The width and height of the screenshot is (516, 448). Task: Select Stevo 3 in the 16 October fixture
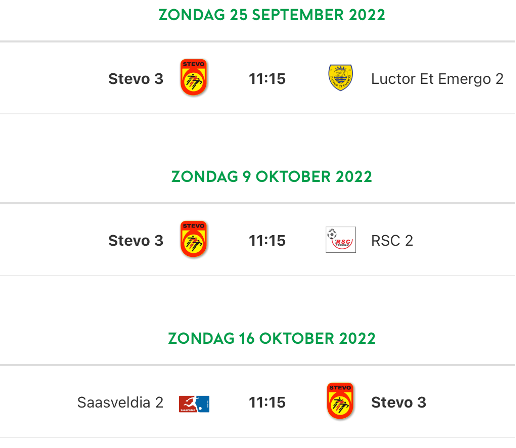(x=399, y=402)
